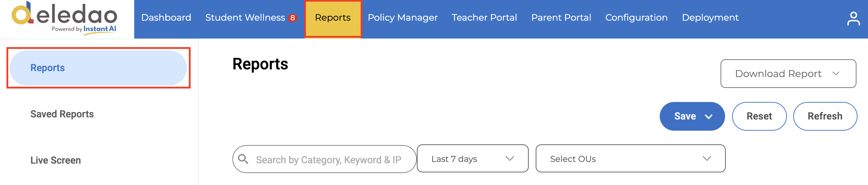Go to the Policy Manager tab

403,18
